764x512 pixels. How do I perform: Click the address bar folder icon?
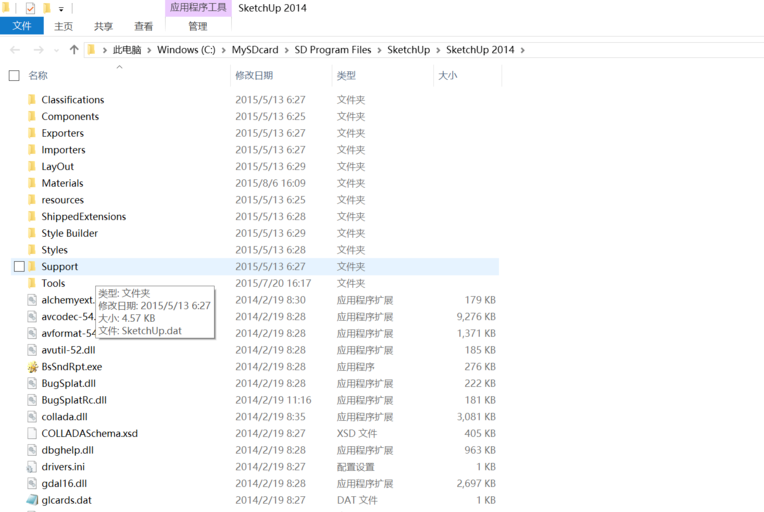[92, 50]
